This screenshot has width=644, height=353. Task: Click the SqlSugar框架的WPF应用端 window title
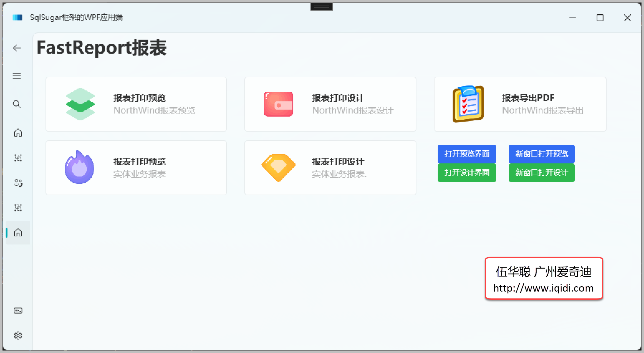click(76, 17)
